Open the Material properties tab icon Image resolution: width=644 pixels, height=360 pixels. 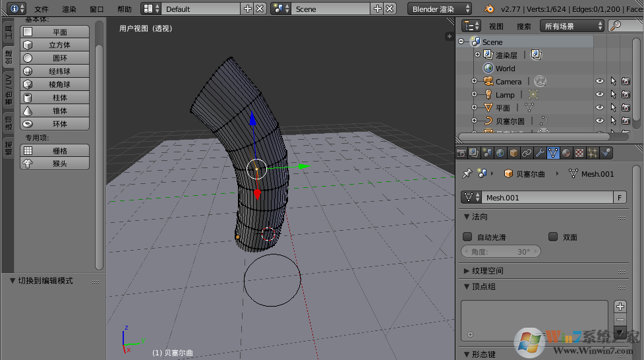(x=566, y=153)
